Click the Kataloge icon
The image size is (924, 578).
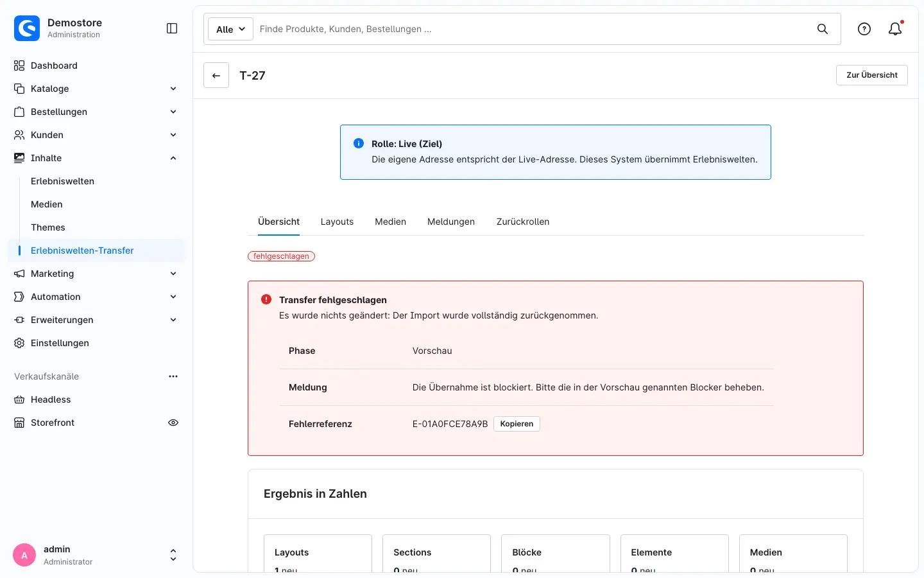19,89
